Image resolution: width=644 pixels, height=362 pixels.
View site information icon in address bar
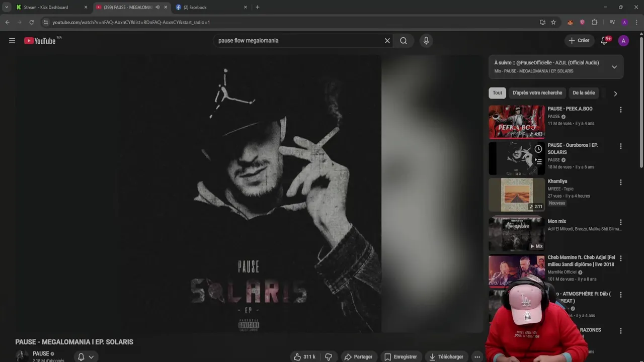[x=46, y=22]
